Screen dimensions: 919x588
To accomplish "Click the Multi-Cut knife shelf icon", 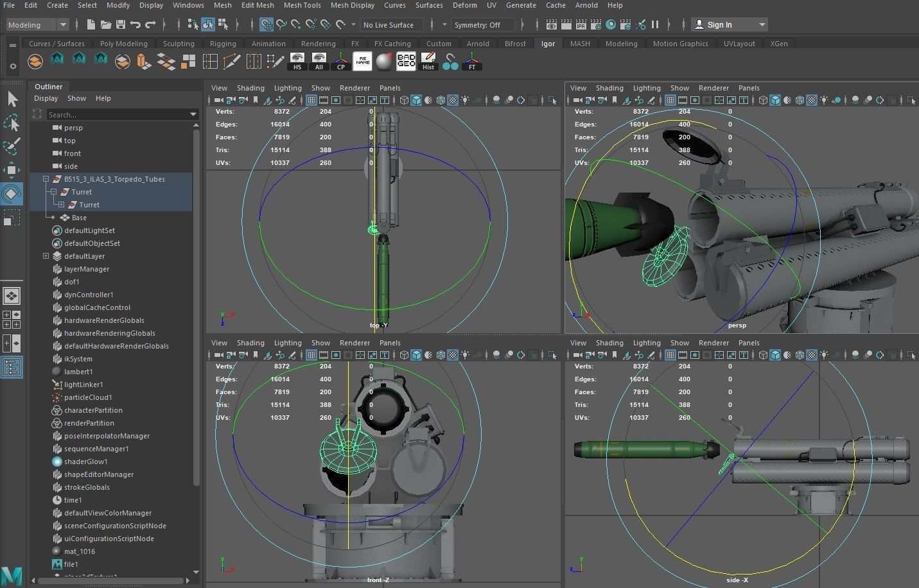I will pos(232,62).
